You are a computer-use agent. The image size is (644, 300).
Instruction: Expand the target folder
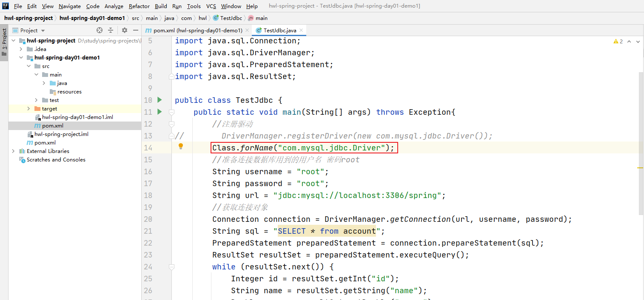point(28,109)
